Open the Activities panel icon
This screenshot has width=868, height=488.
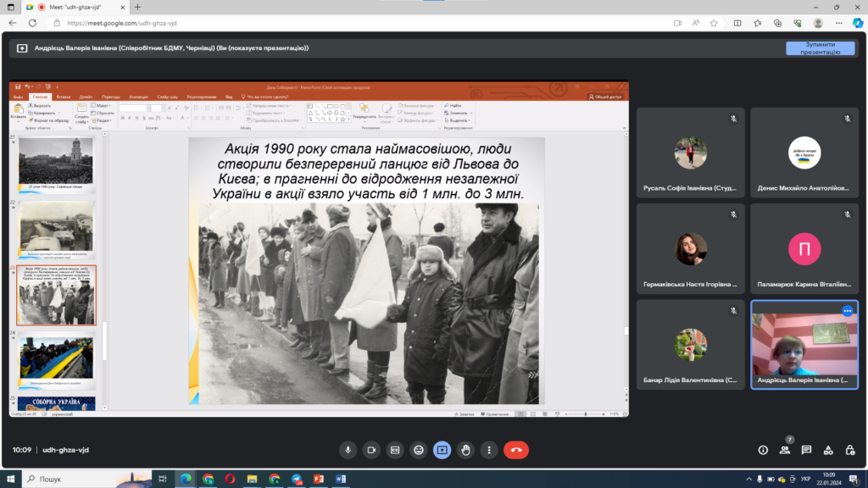click(x=827, y=450)
